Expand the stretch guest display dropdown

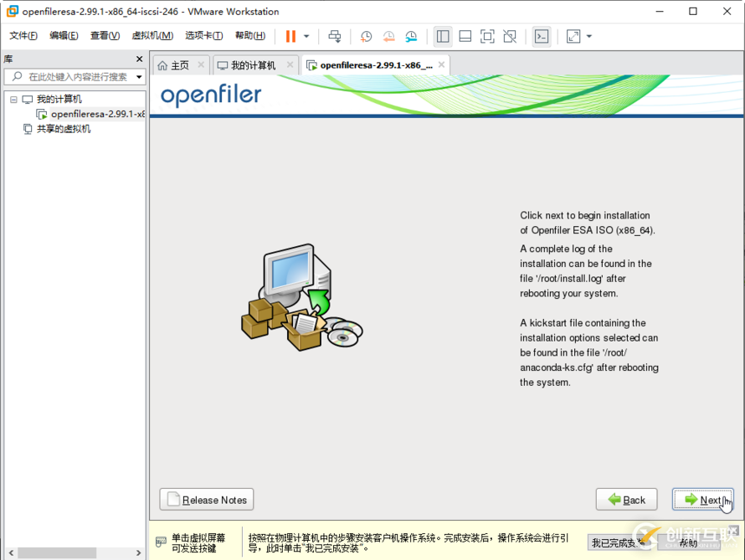click(x=589, y=36)
